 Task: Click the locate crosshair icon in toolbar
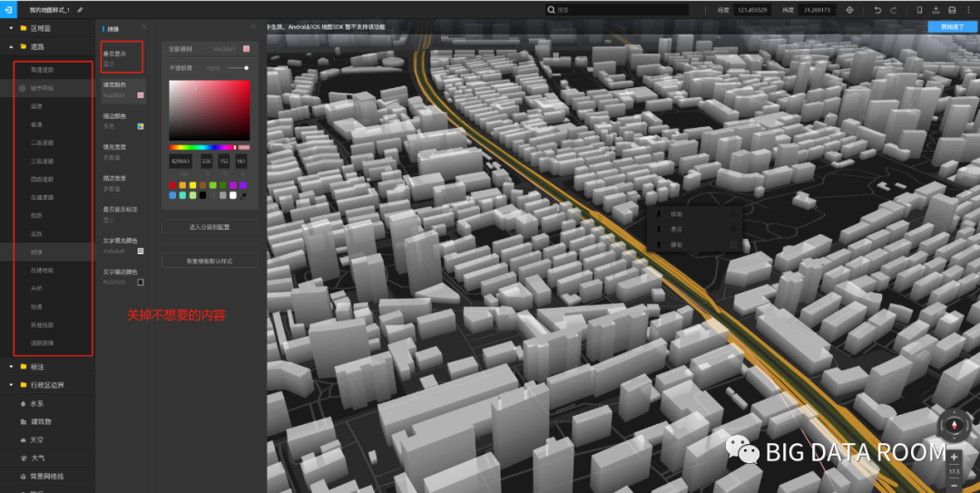pyautogui.click(x=849, y=10)
